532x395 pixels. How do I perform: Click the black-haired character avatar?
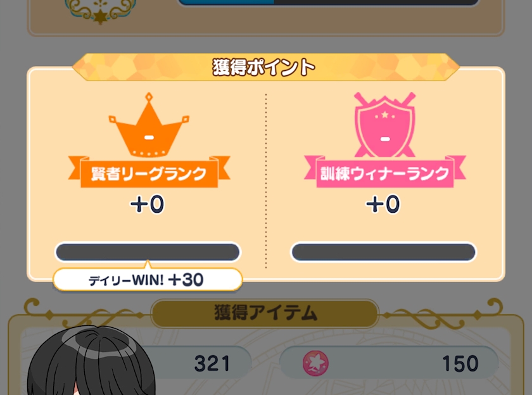pos(91,361)
